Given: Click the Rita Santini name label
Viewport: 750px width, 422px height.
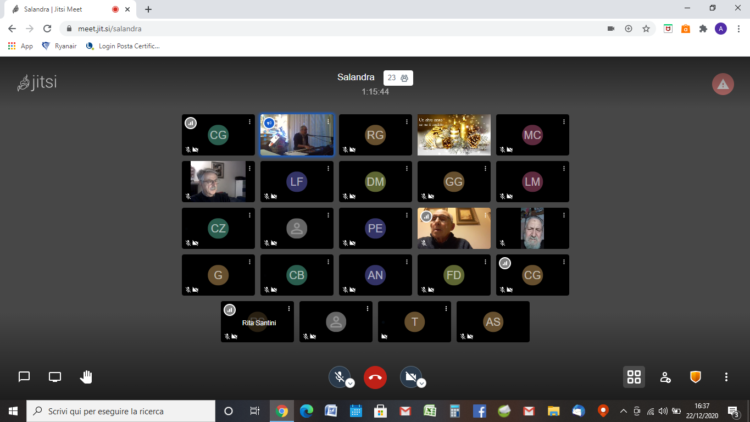Looking at the screenshot, I should pos(259,323).
